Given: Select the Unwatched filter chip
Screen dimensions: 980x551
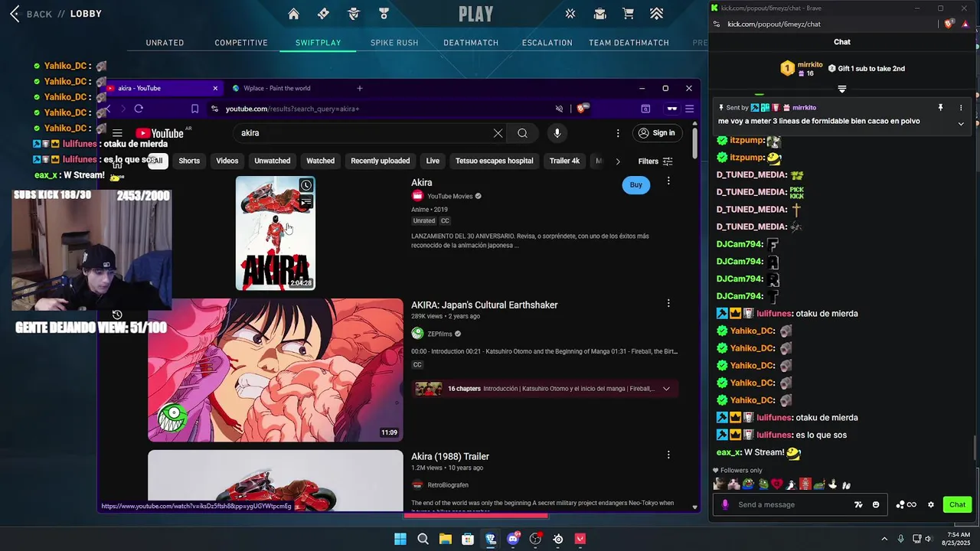Looking at the screenshot, I should click(x=273, y=161).
